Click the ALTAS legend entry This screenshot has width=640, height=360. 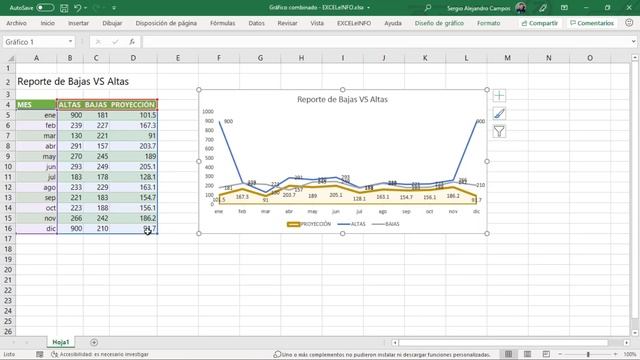pos(352,224)
